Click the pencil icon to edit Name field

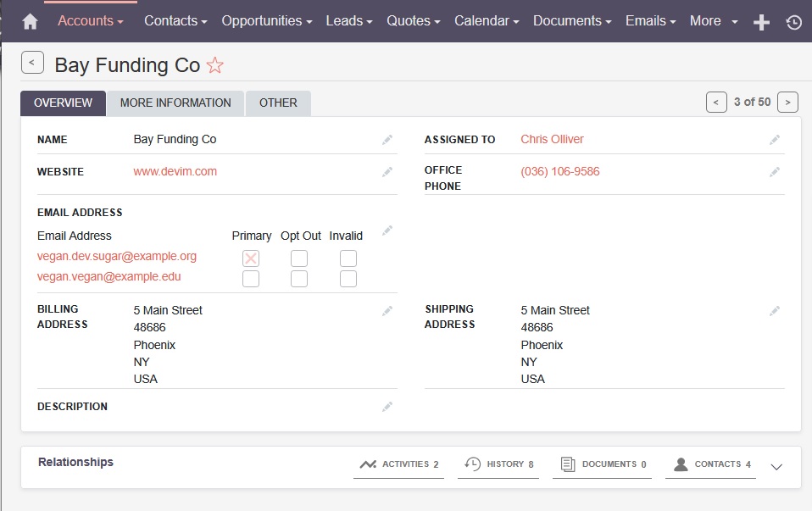click(387, 140)
